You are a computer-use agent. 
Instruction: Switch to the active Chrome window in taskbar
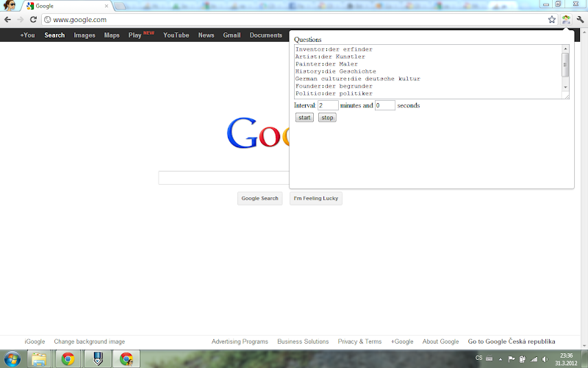click(x=126, y=359)
